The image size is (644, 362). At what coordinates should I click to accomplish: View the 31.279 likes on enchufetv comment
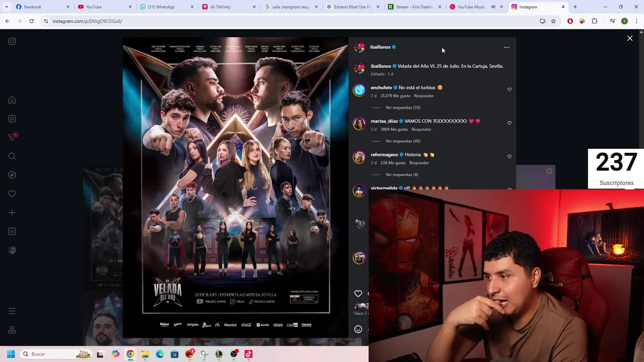[x=395, y=96]
